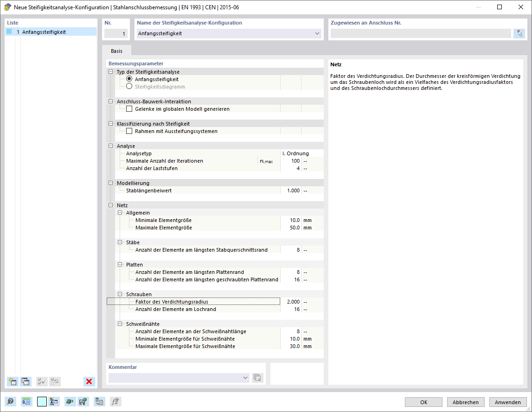Open the colored object naming icon in bottom toolbar
This screenshot has height=412, width=532.
coord(54,402)
